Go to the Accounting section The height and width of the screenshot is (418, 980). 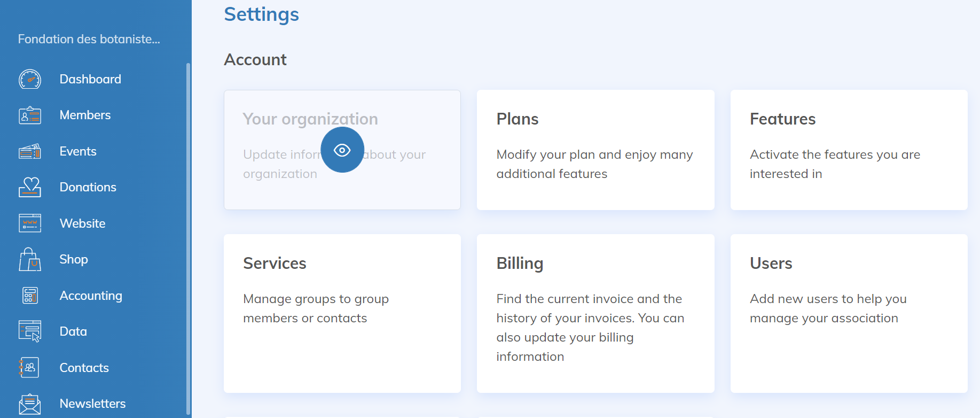91,296
